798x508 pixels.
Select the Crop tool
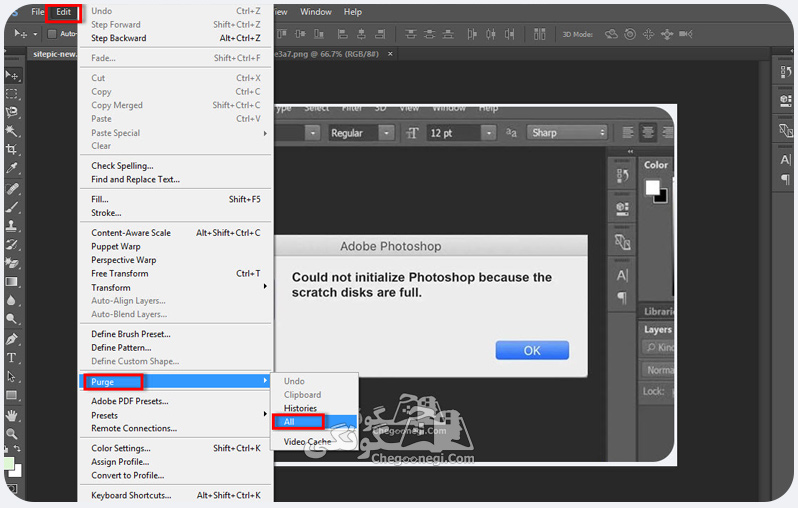[12, 149]
